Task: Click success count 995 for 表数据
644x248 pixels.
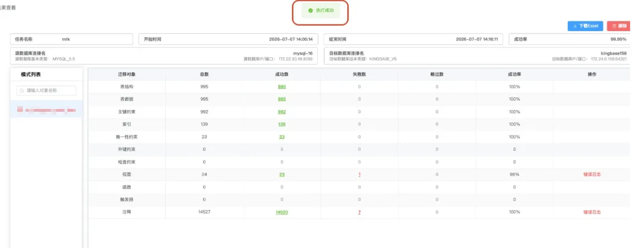Action: coord(282,100)
